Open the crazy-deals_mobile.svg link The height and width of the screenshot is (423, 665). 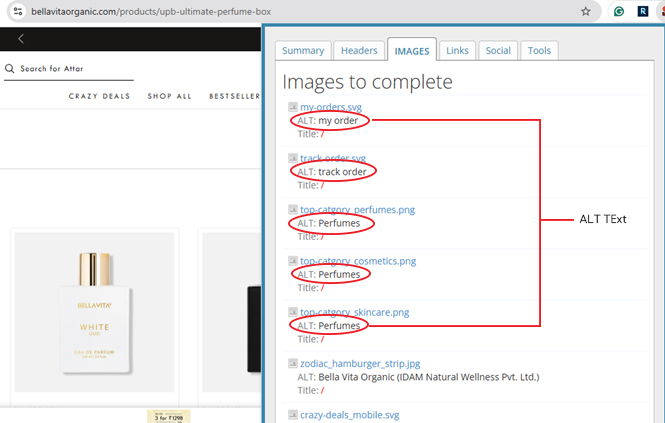pos(349,415)
